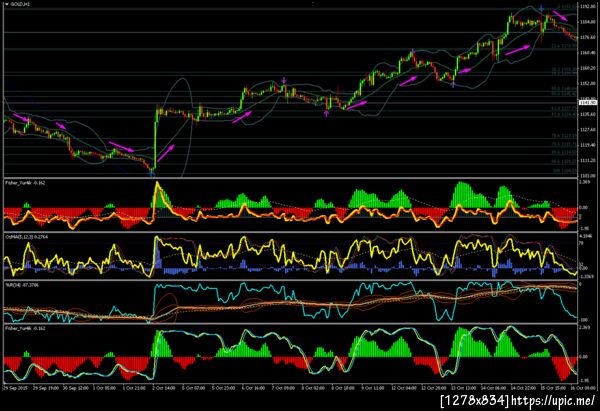Click the 2 Oct 14:00 time axis label
Screen dimensions: 600x411
coord(164,388)
